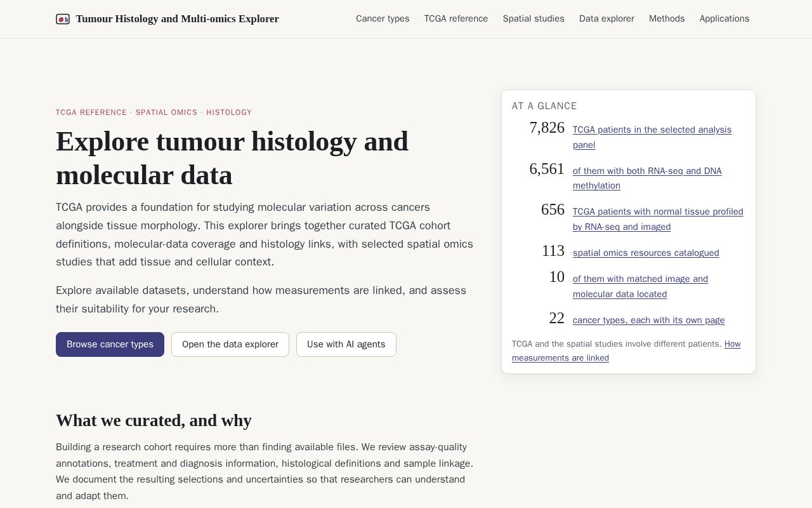Open the Methods nav link
The height and width of the screenshot is (508, 812).
point(667,19)
